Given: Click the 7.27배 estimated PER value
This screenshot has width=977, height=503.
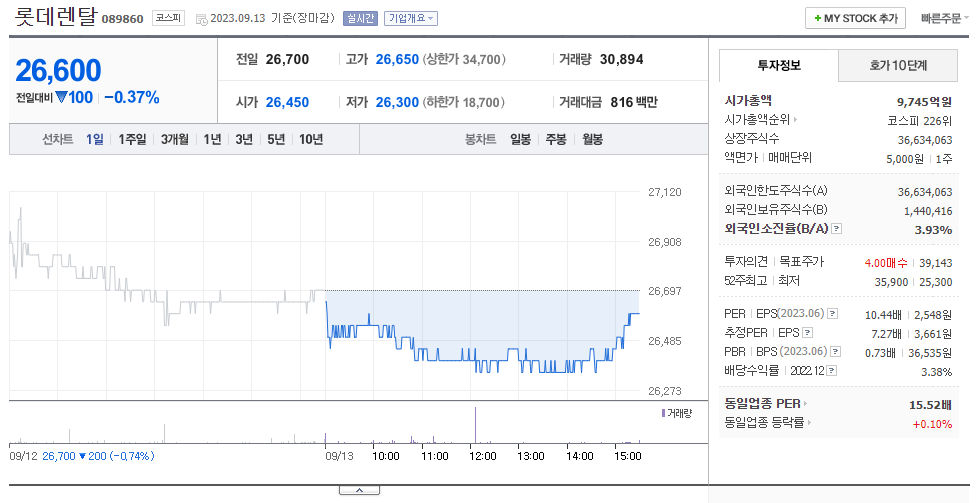Looking at the screenshot, I should (x=886, y=334).
